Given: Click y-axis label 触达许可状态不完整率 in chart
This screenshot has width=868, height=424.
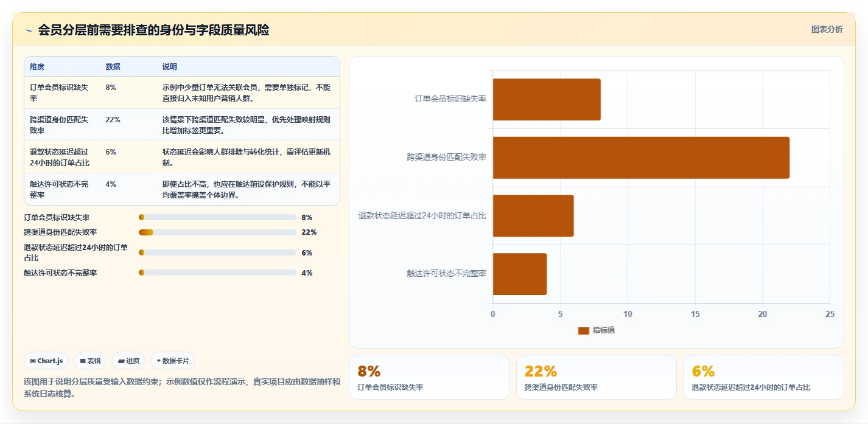Looking at the screenshot, I should click(x=447, y=274).
